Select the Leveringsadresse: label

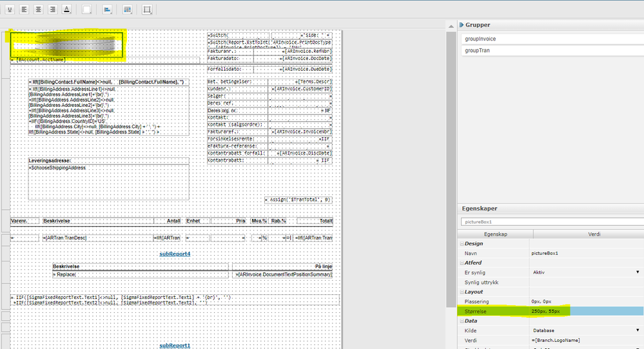(108, 161)
